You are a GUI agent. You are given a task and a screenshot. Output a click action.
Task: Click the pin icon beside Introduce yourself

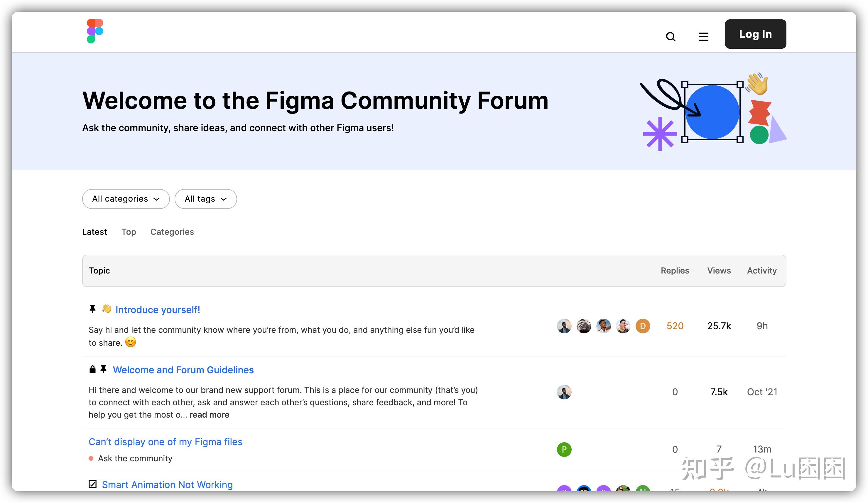(92, 309)
